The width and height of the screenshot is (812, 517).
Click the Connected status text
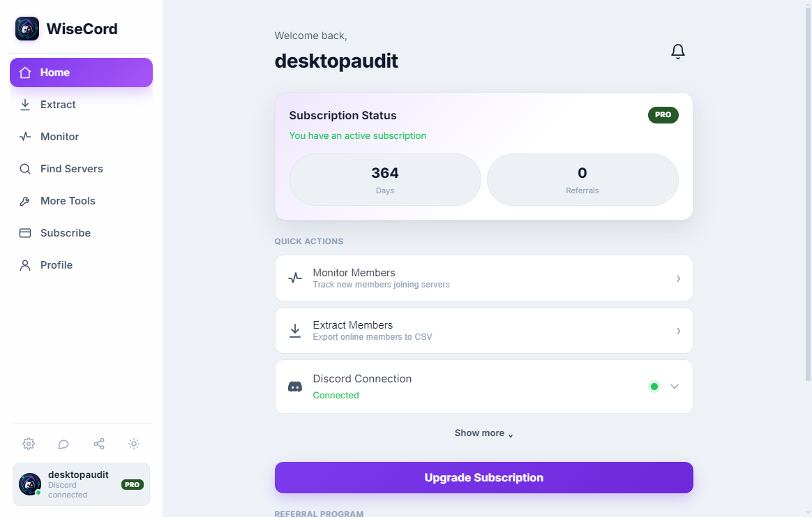coord(336,396)
